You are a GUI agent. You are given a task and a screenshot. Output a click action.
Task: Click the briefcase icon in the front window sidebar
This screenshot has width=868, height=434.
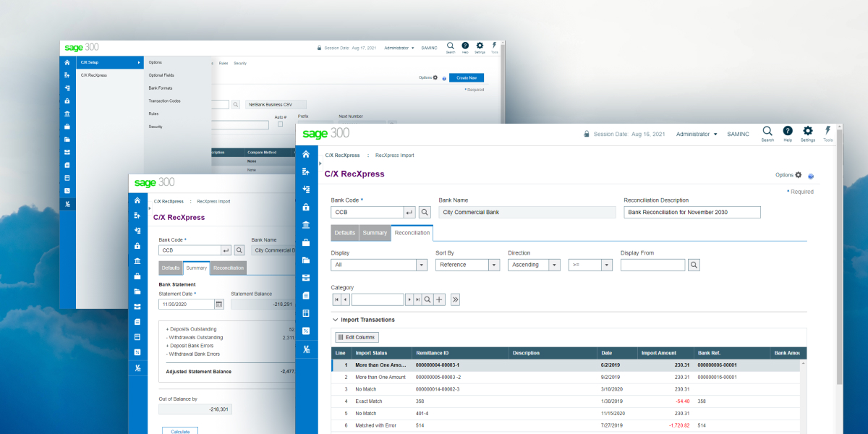pyautogui.click(x=306, y=242)
